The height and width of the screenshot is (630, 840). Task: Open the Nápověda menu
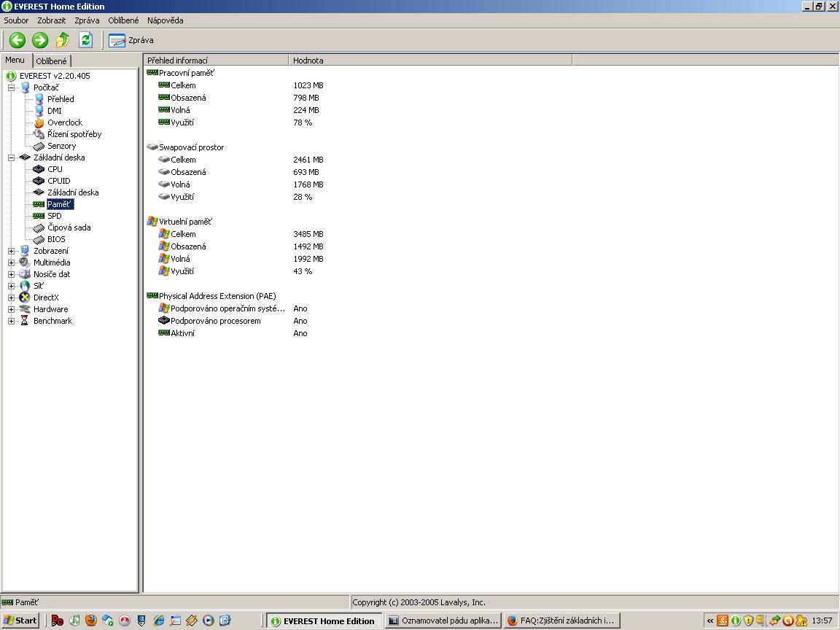point(165,20)
